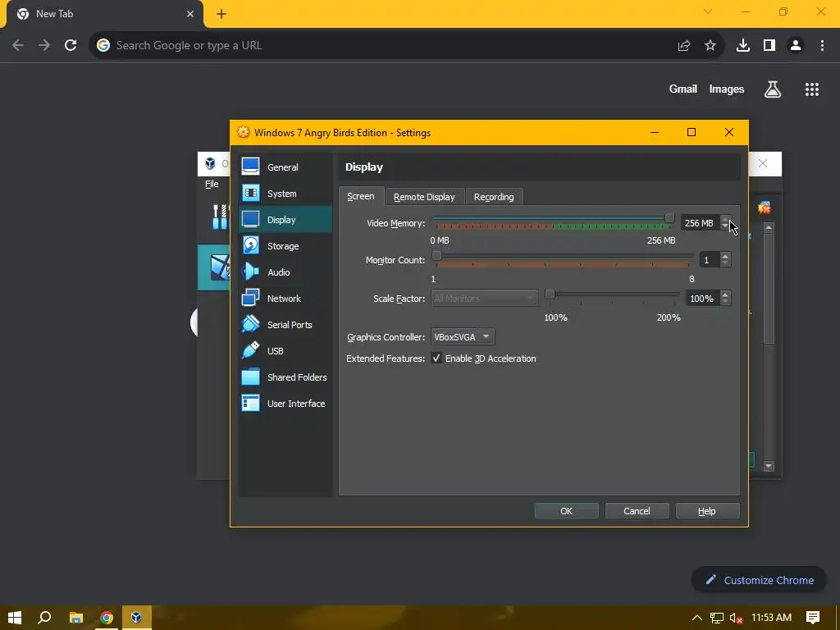This screenshot has height=630, width=840.
Task: Select Display settings category
Action: click(x=285, y=220)
